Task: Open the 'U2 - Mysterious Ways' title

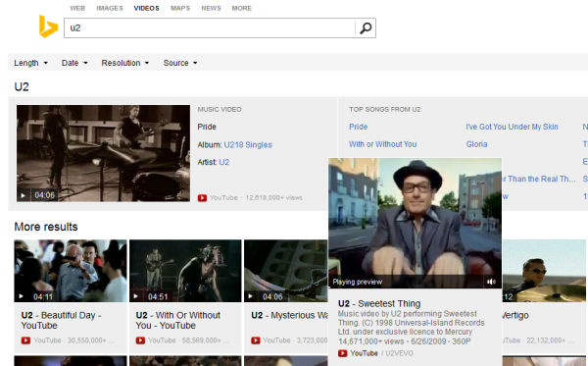Action: pyautogui.click(x=289, y=315)
